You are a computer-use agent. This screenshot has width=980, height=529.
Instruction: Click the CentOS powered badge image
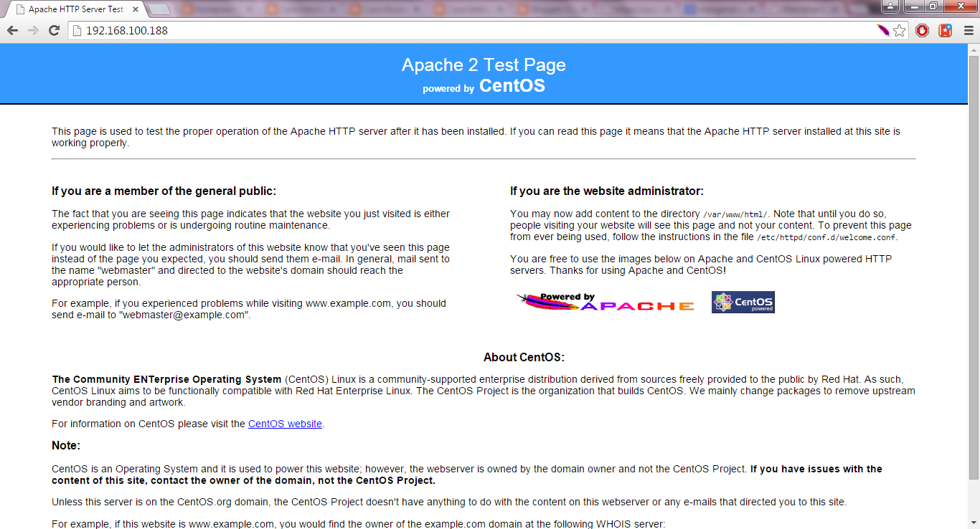743,302
